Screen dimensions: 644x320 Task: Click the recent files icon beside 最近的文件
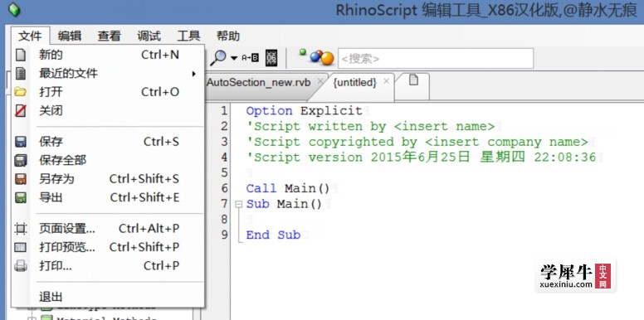21,74
